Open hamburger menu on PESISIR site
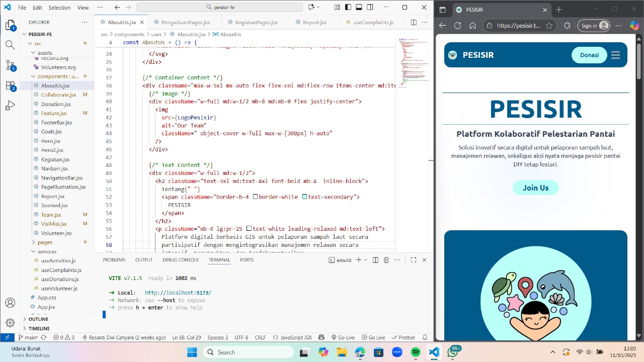This screenshot has height=362, width=644. click(615, 55)
